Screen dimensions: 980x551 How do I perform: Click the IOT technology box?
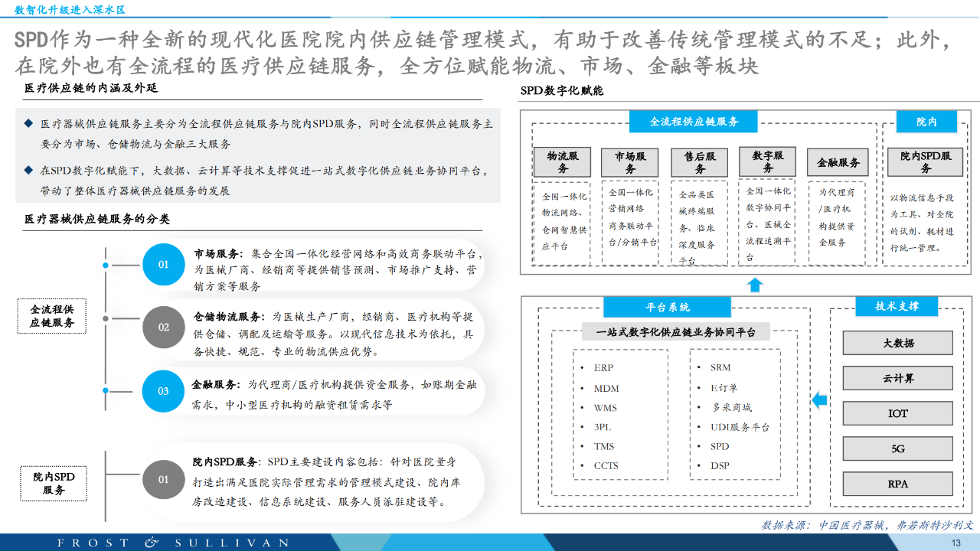point(898,413)
